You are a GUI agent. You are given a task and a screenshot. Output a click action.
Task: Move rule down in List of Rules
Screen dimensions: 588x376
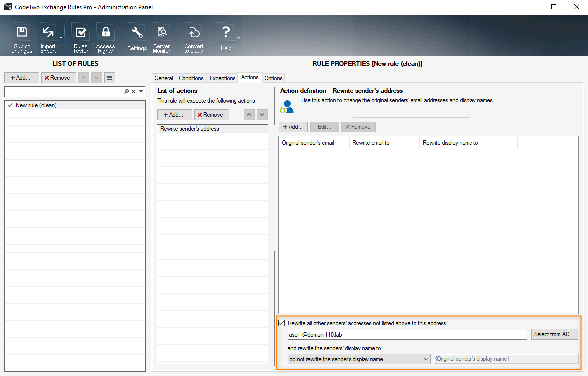[97, 78]
